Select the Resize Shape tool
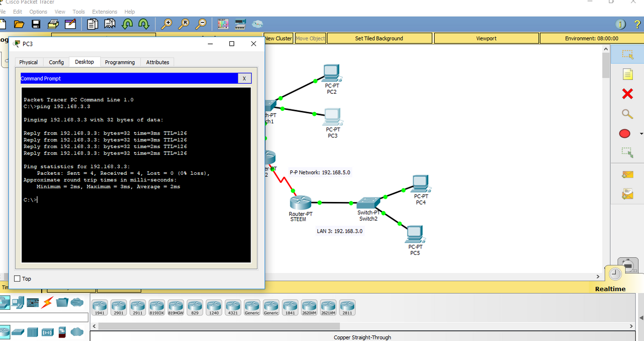Screen dimensions: 644x341 click(627, 152)
